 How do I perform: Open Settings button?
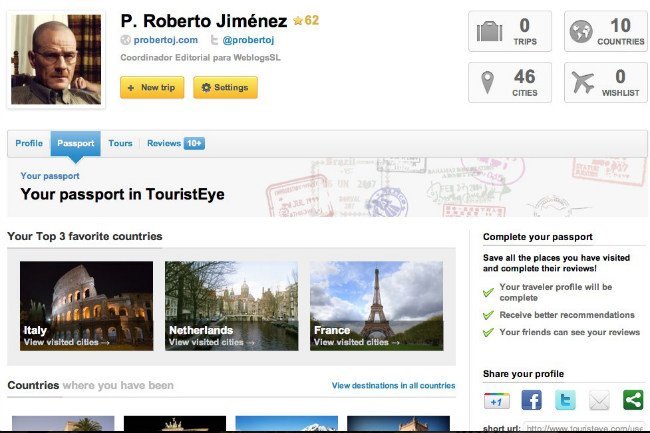click(225, 87)
